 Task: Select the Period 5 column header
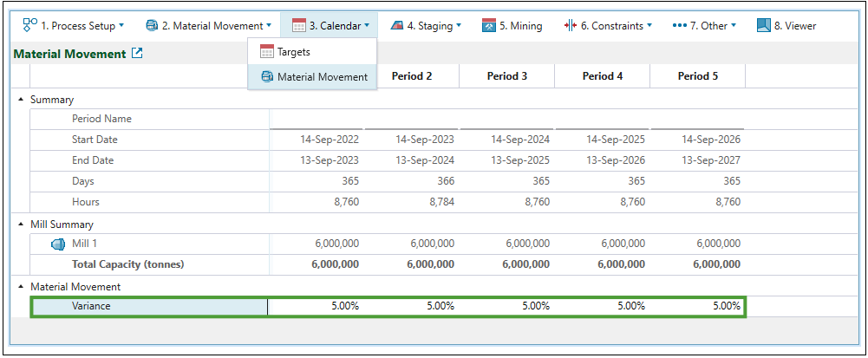click(x=697, y=75)
